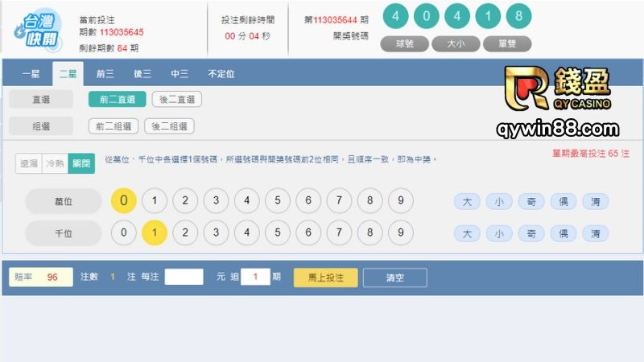Pick number ball 7 in 千位 row
Image resolution: width=644 pixels, height=362 pixels.
(339, 233)
